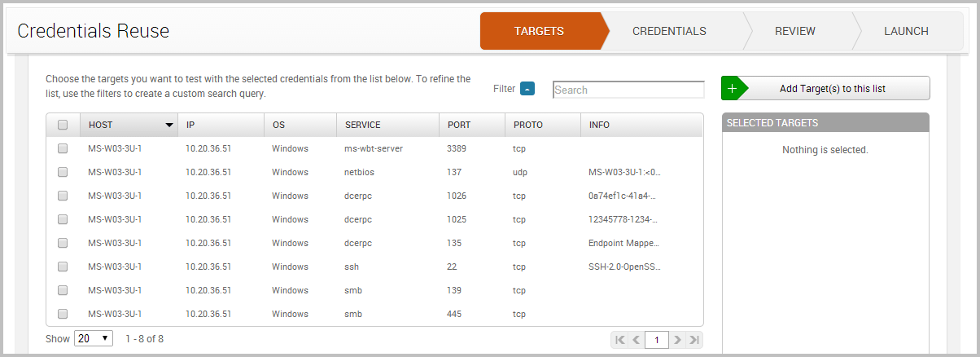Select the ssh port 22 row checkbox

tap(63, 267)
